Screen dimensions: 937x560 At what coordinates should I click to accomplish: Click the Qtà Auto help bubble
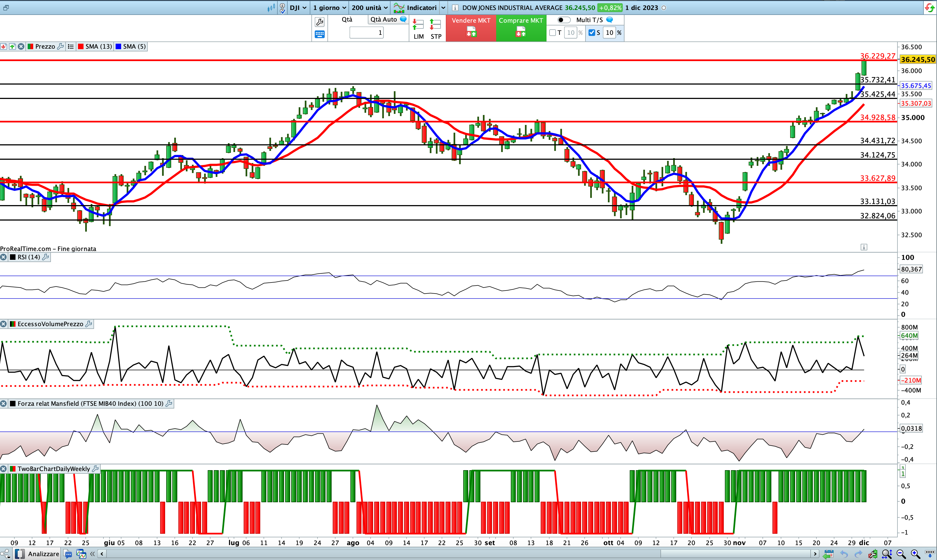[x=403, y=19]
